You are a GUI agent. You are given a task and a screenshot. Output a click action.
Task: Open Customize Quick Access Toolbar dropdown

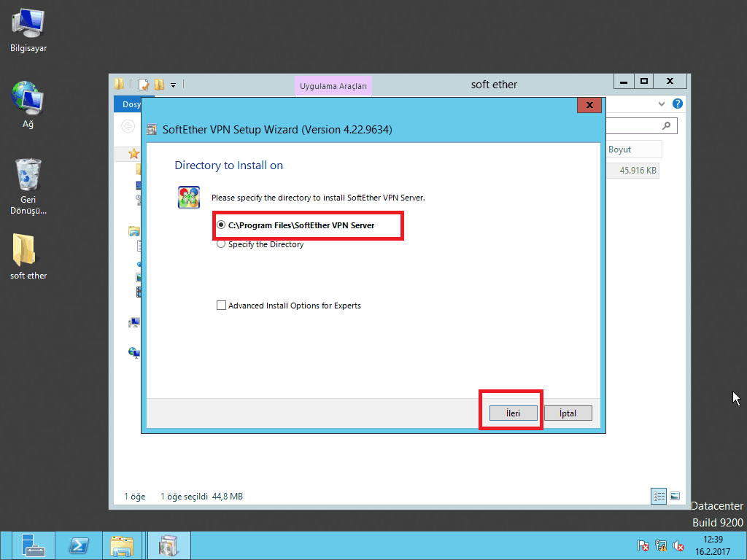click(x=174, y=85)
